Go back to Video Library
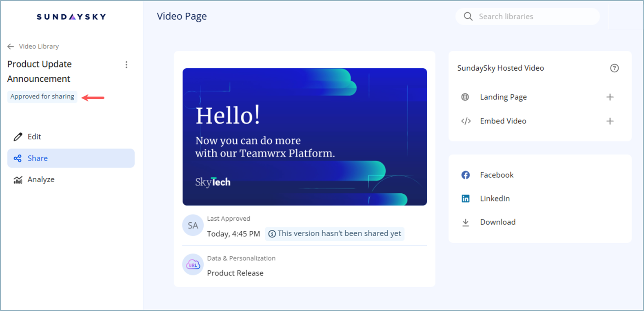The height and width of the screenshot is (311, 644). [x=33, y=46]
